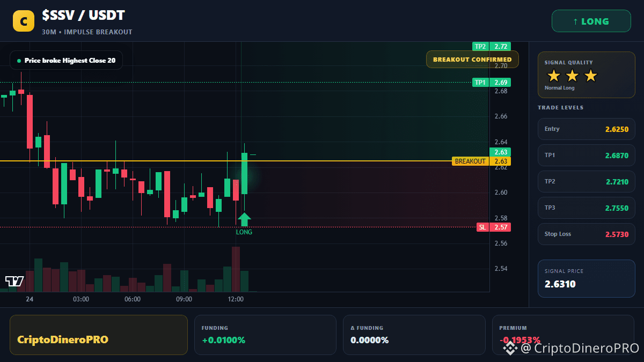Click the TP2 2.7210 trade level row
The image size is (644, 362).
pyautogui.click(x=586, y=181)
